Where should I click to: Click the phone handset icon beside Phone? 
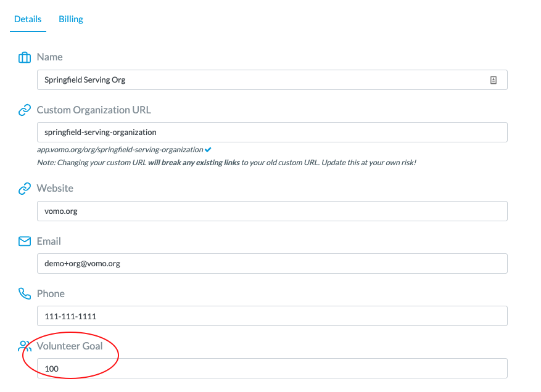tap(25, 294)
